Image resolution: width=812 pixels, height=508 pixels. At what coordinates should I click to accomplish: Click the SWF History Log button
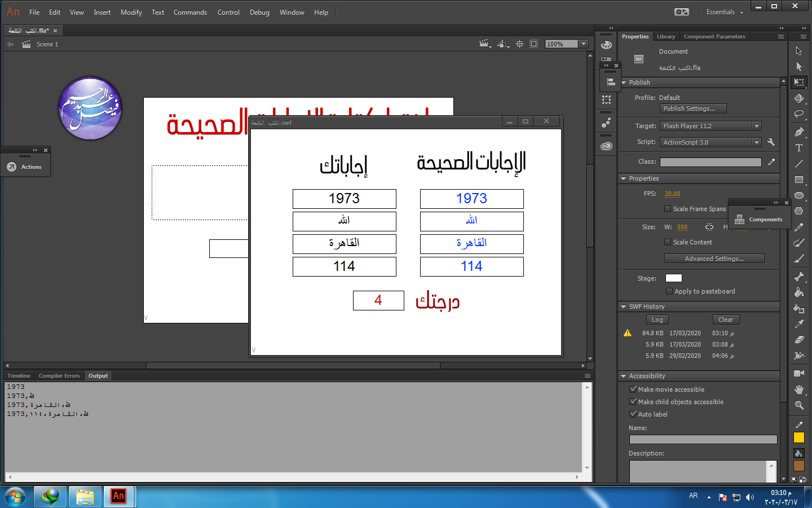(x=657, y=319)
